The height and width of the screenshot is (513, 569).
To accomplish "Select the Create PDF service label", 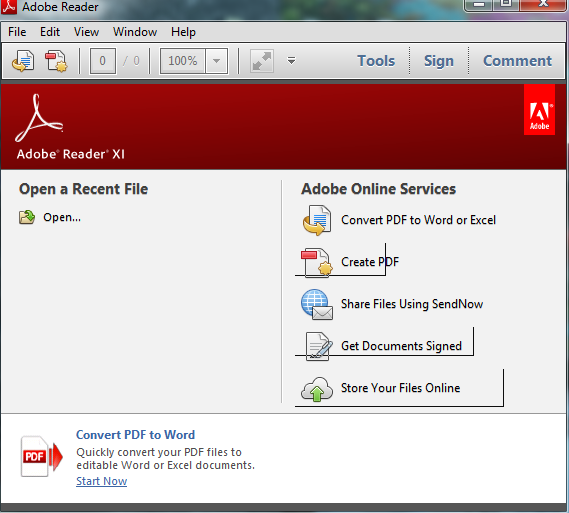I will pyautogui.click(x=370, y=262).
